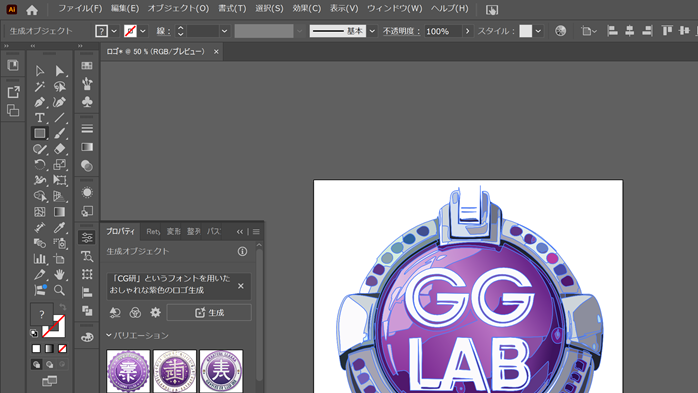
Task: Select the Selection tool arrow
Action: point(40,71)
